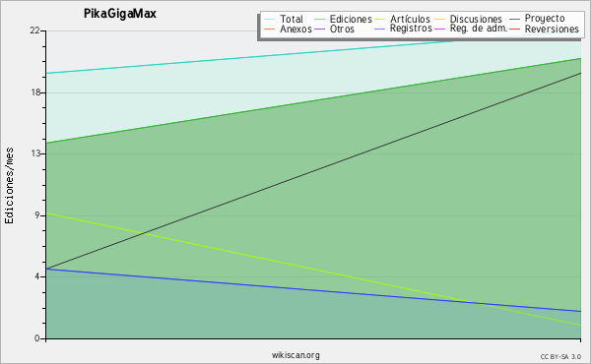Click the 4 y-axis tick label
This screenshot has height=364, width=591.
[37, 276]
